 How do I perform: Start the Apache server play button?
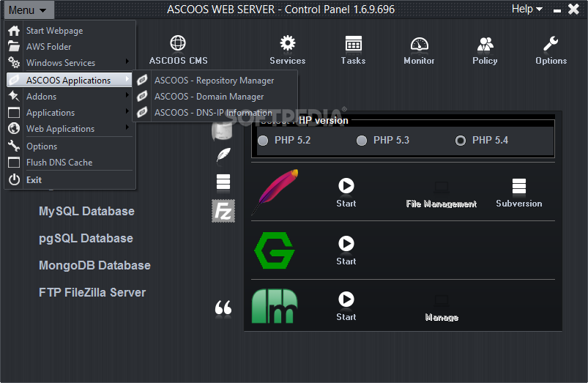(346, 186)
